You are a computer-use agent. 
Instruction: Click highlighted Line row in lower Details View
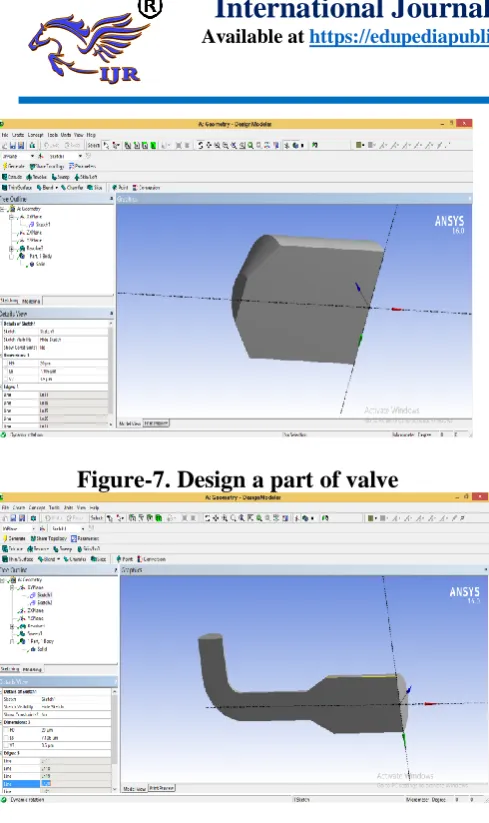56,784
